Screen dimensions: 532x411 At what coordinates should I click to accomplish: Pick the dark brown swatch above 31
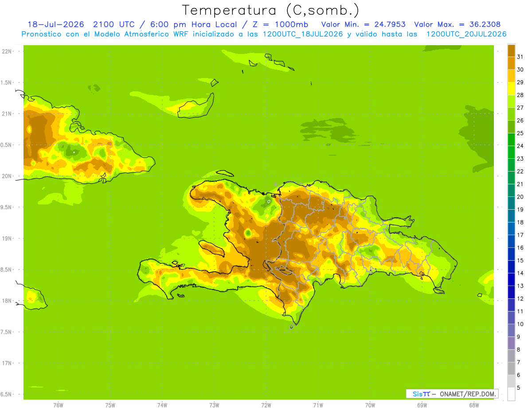tap(511, 50)
